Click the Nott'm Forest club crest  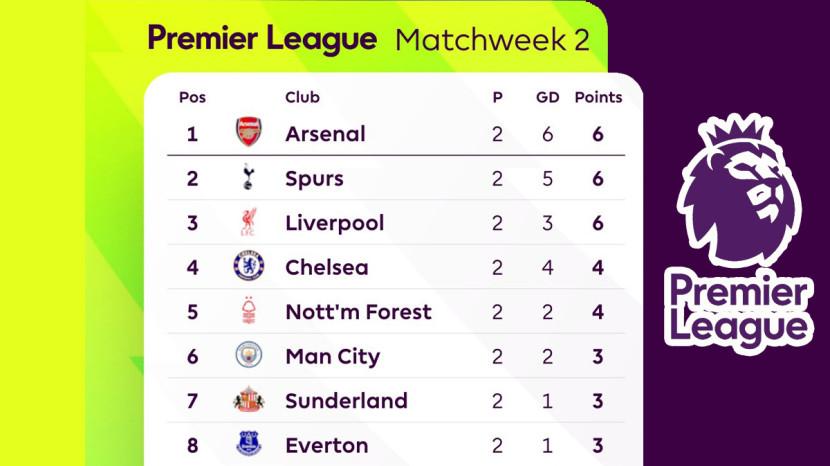[x=248, y=311]
